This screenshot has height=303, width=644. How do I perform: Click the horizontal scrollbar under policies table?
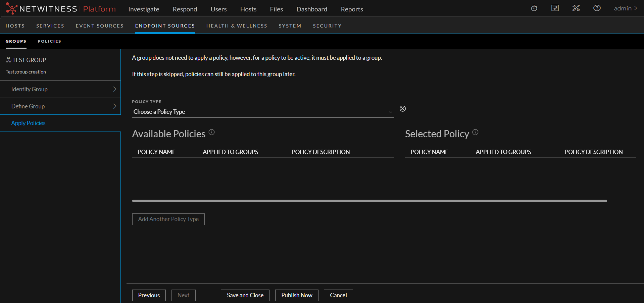[x=369, y=201]
